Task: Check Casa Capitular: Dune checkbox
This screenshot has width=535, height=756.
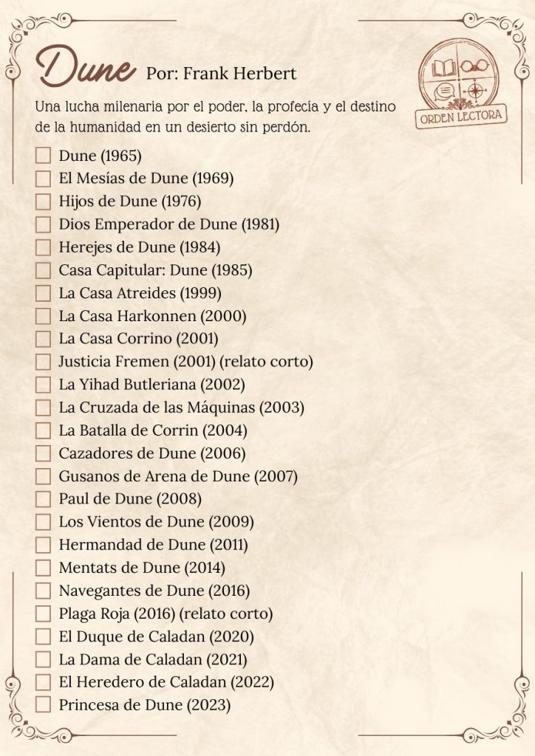Action: tap(44, 270)
